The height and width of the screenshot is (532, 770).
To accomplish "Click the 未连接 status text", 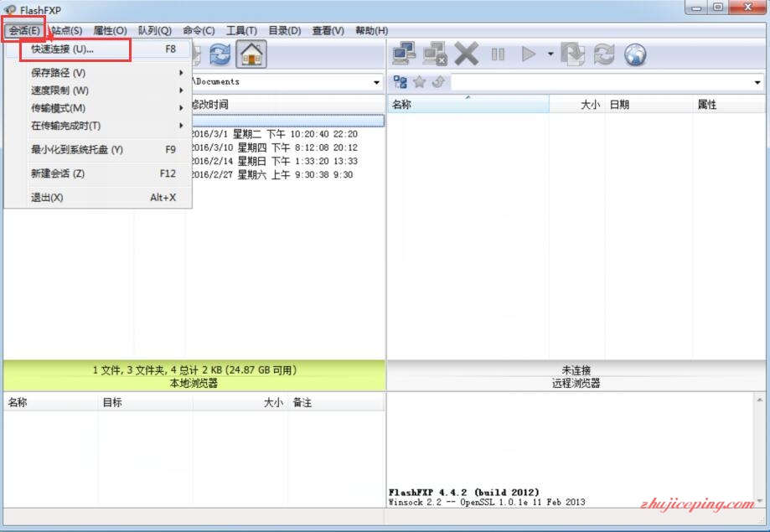I will click(576, 370).
